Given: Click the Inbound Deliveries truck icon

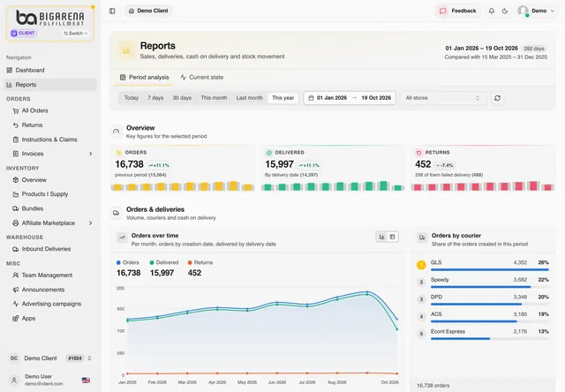Looking at the screenshot, I should [16, 249].
